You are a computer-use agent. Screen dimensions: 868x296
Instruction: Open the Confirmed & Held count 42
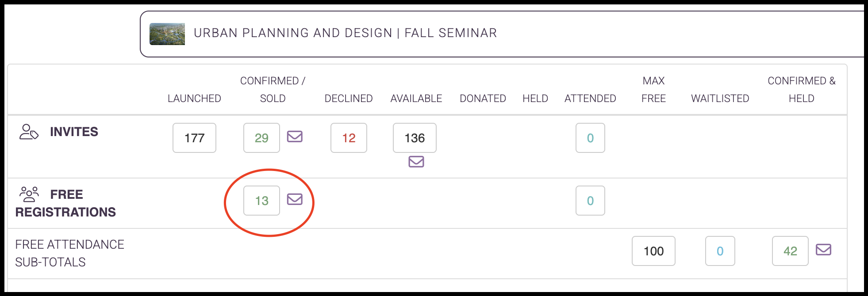click(790, 251)
